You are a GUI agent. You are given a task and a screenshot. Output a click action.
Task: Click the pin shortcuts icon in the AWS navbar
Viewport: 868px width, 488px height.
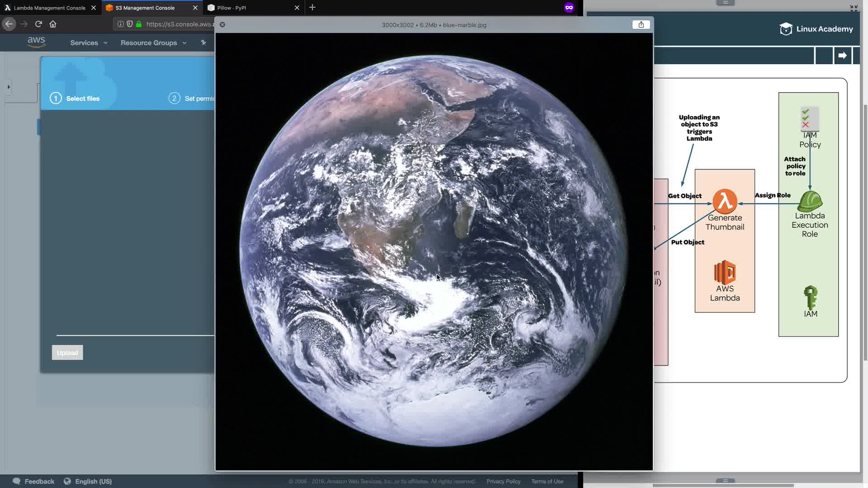[x=203, y=42]
